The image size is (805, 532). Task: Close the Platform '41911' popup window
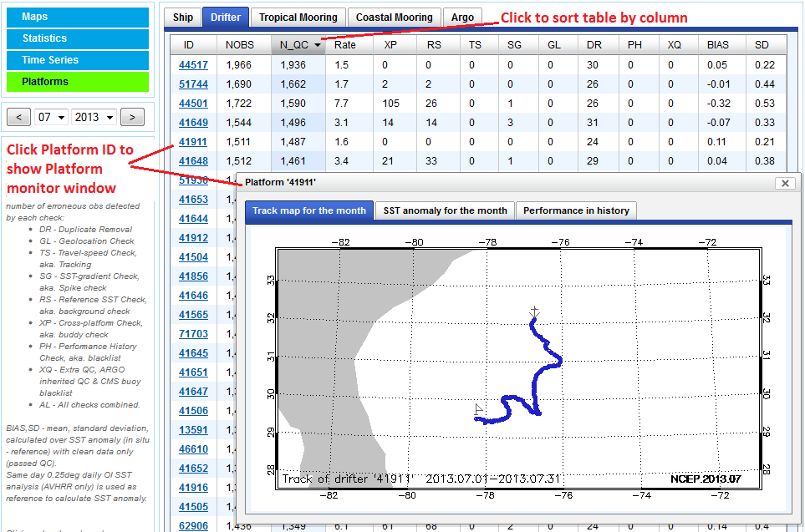pyautogui.click(x=784, y=183)
